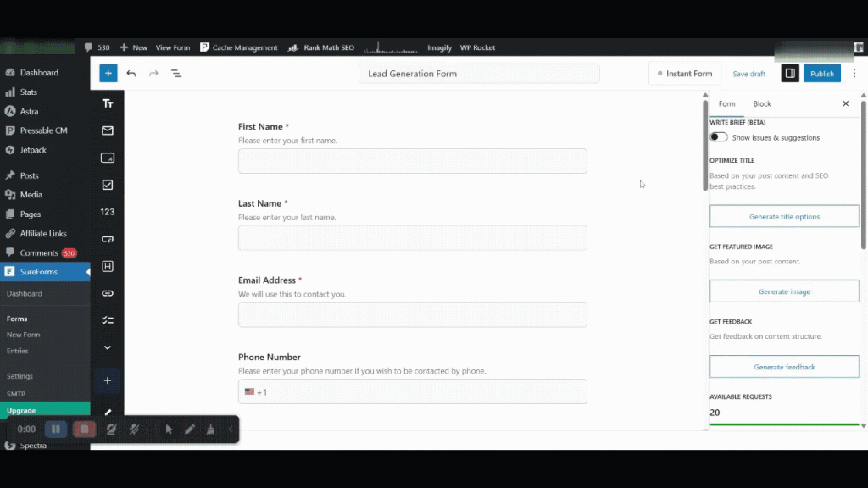Click the undo arrow in top toolbar
The width and height of the screenshot is (868, 488).
[x=131, y=74]
